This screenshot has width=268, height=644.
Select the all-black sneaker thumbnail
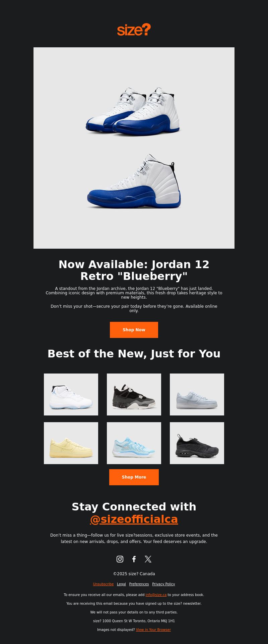coord(197,443)
